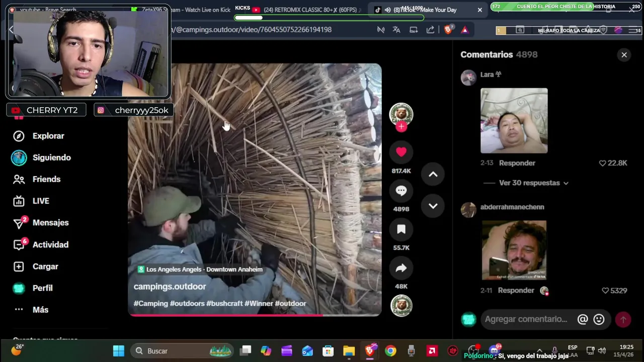The height and width of the screenshot is (362, 644).
Task: Like the video with heart icon
Action: pyautogui.click(x=401, y=152)
